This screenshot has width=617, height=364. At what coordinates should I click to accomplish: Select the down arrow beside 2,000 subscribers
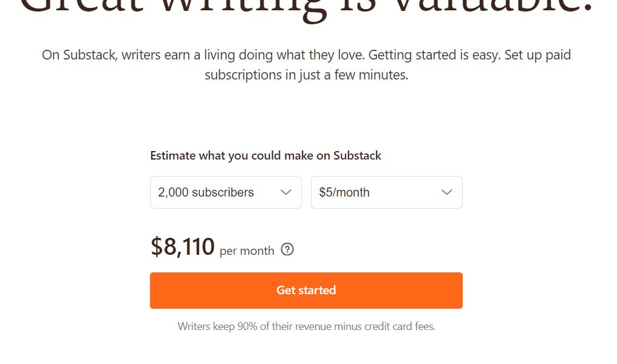pos(285,192)
